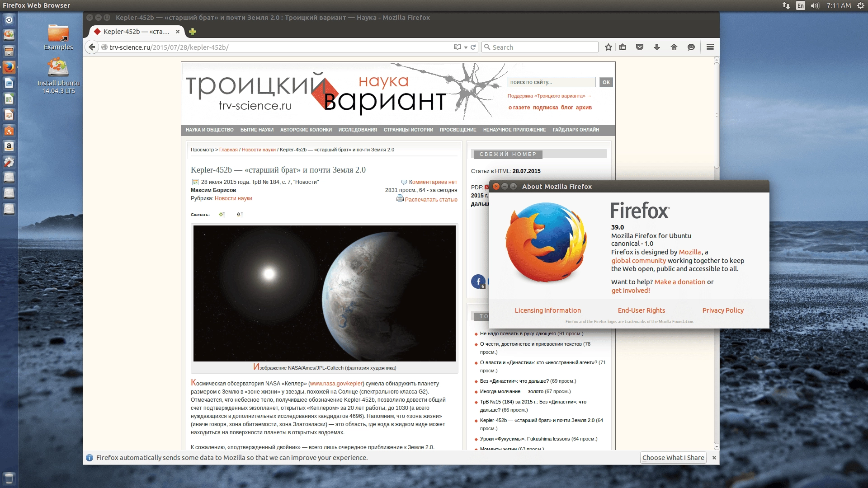The image size is (868, 488).
Task: Open the Trash in the launcher
Action: point(9,478)
